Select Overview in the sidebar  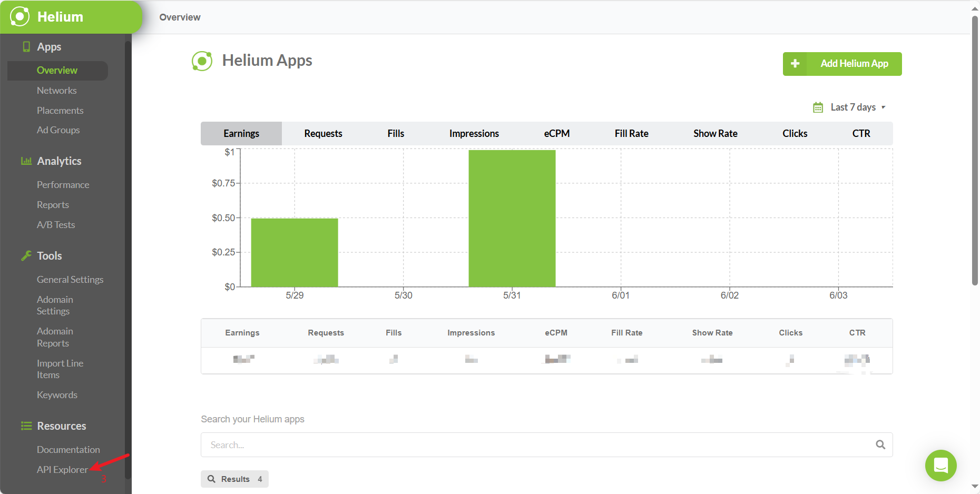coord(57,70)
